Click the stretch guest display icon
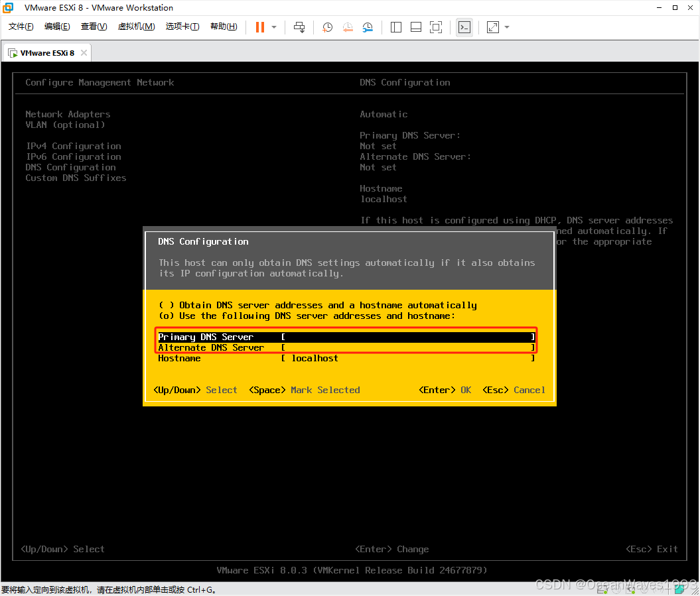 click(493, 27)
